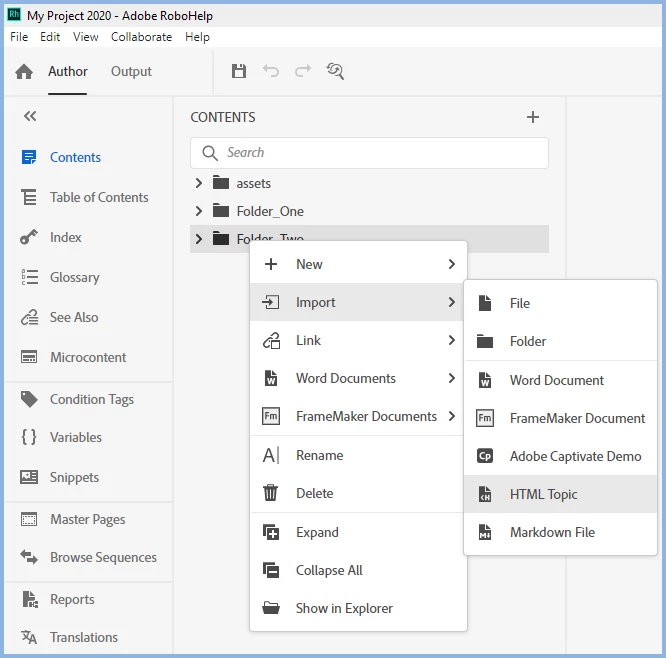Open the Collaborate menu
This screenshot has height=658, width=666.
[x=141, y=37]
